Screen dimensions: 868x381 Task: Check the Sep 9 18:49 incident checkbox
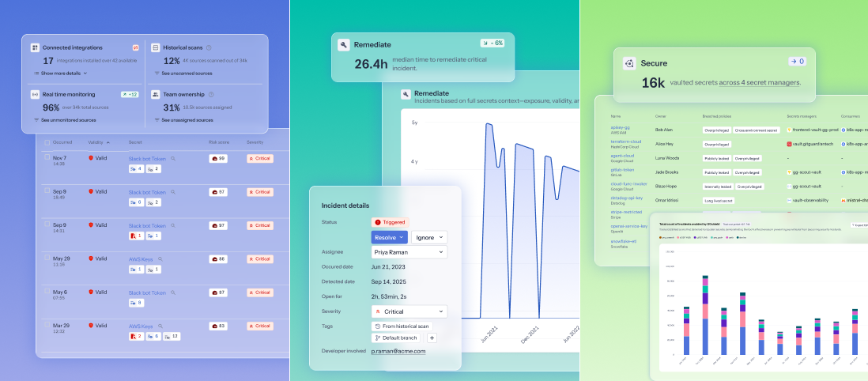pyautogui.click(x=47, y=190)
